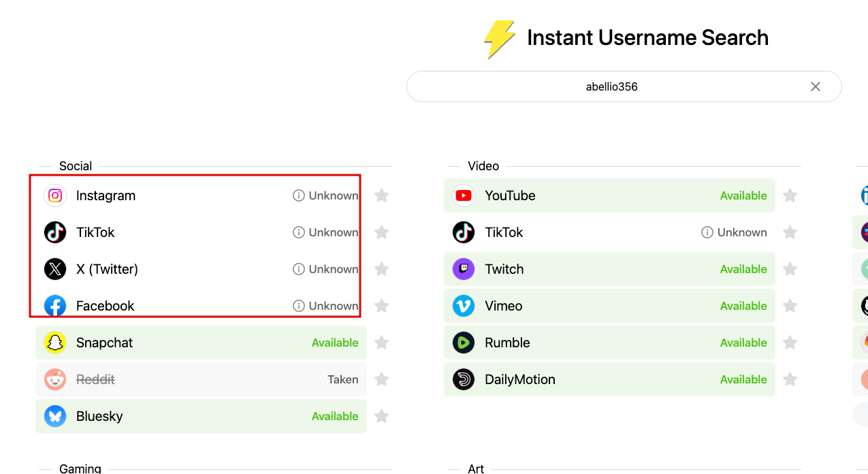The image size is (868, 474).
Task: Click the Instagram logo icon
Action: pos(55,195)
